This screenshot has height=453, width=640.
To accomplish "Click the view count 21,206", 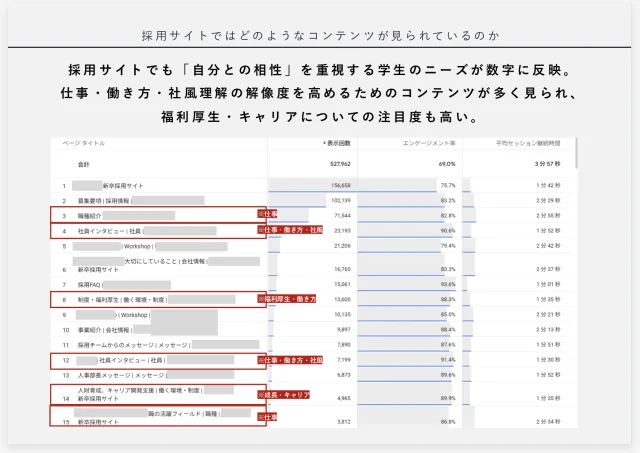I will point(342,246).
